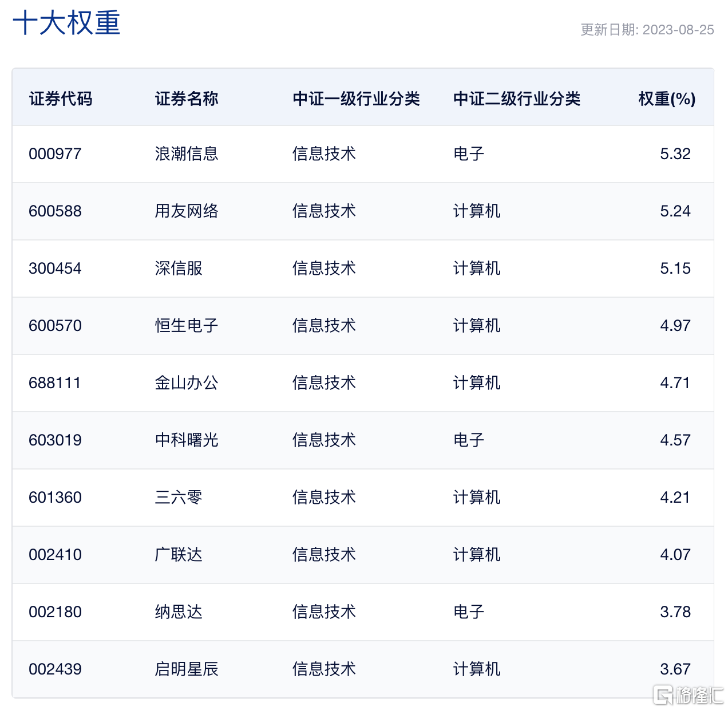Click stock name 中科曙光

[x=187, y=440]
